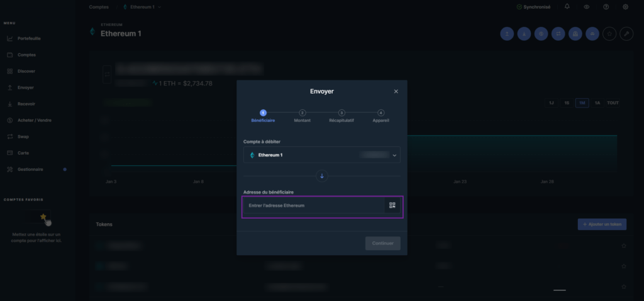Scan QR code for recipient address

392,205
